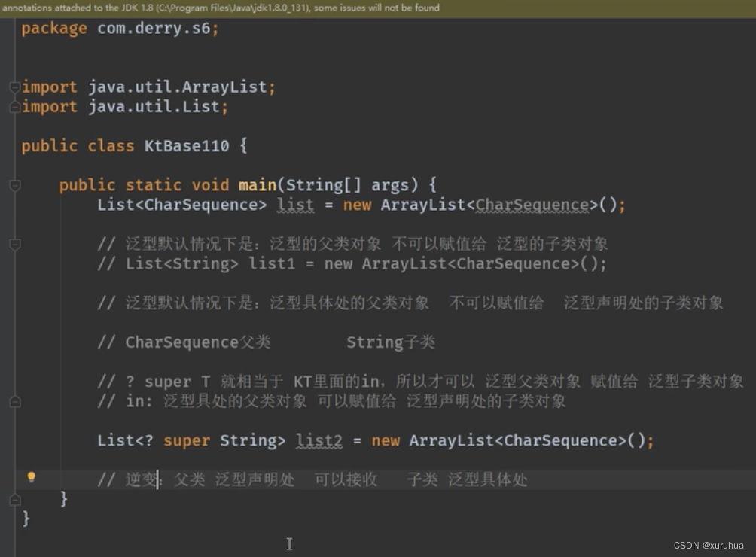Click 'com.derry.s6' package name
Screen dimensions: 756x557
pos(154,29)
